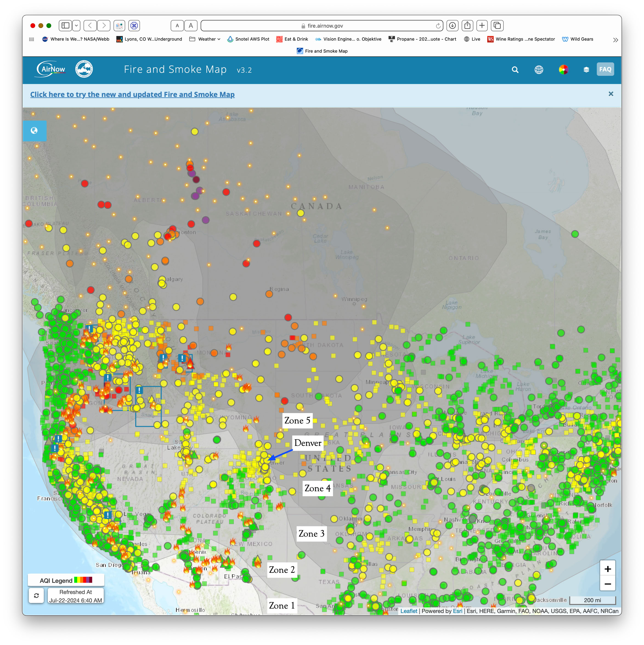The width and height of the screenshot is (644, 645).
Task: Click the FAQ button
Action: (605, 69)
